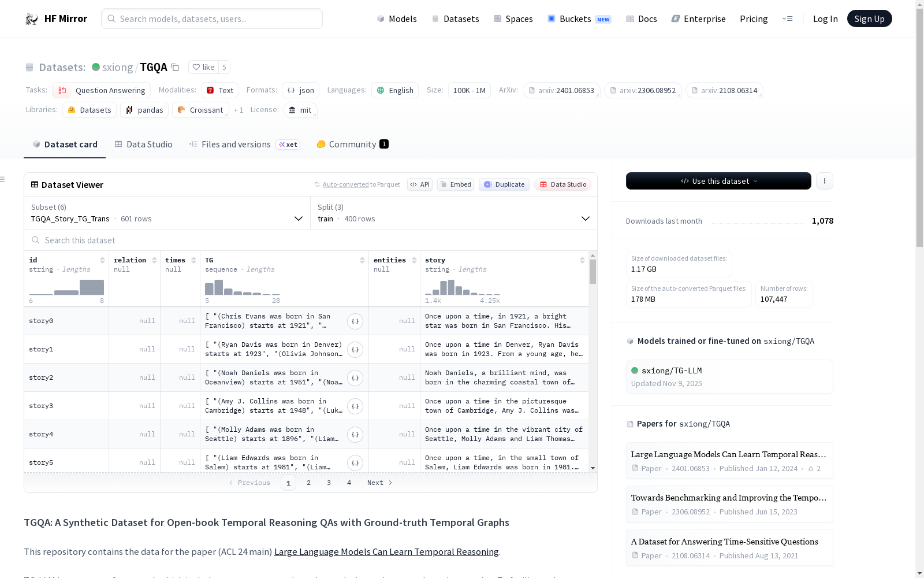Show the +1 more libraries
The width and height of the screenshot is (924, 578).
click(239, 110)
